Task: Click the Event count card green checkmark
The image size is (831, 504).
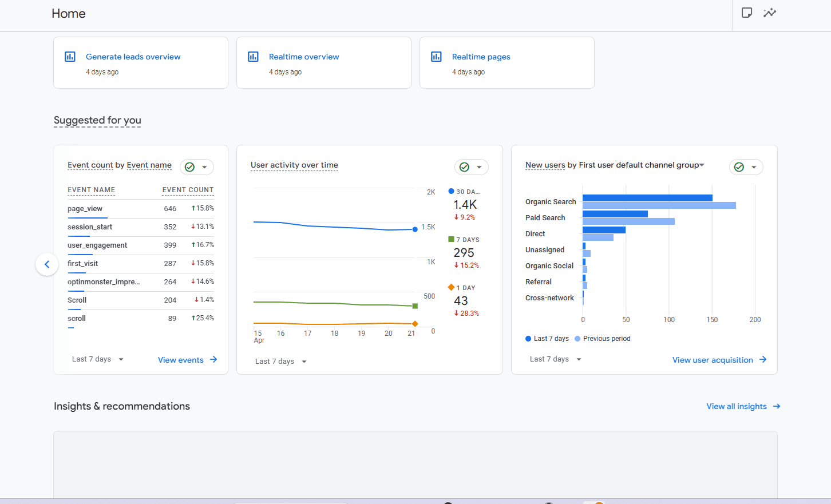Action: point(190,167)
